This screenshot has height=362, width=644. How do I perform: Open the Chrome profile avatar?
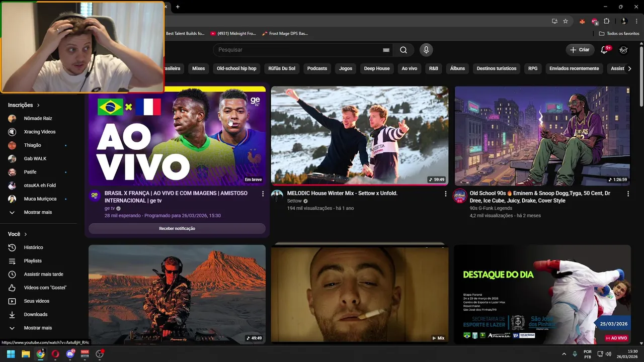click(624, 21)
